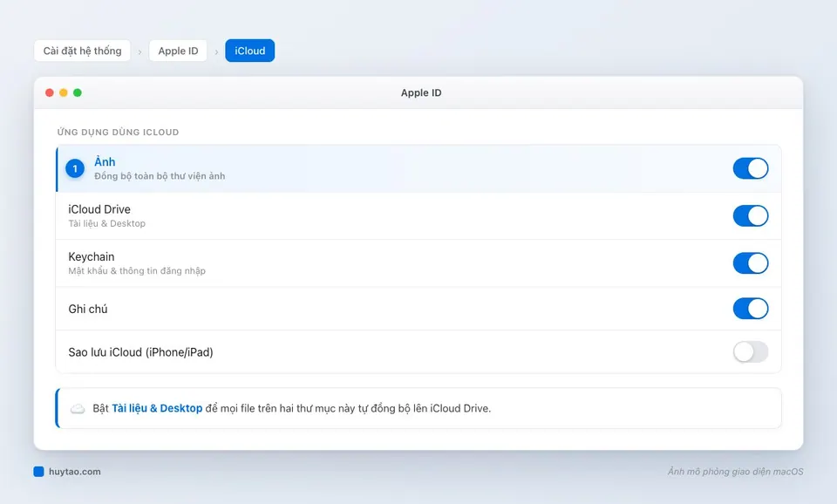This screenshot has width=837, height=504.
Task: Close the Apple ID window
Action: pyautogui.click(x=50, y=93)
